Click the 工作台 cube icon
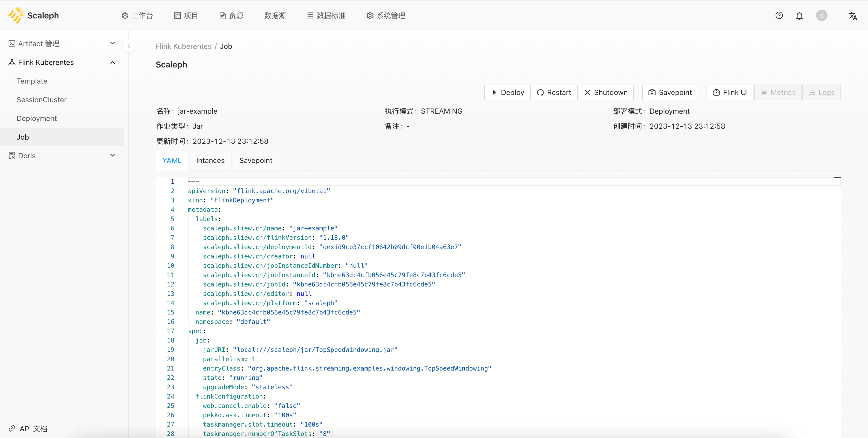Screen dimensions: 868x438 coord(125,16)
